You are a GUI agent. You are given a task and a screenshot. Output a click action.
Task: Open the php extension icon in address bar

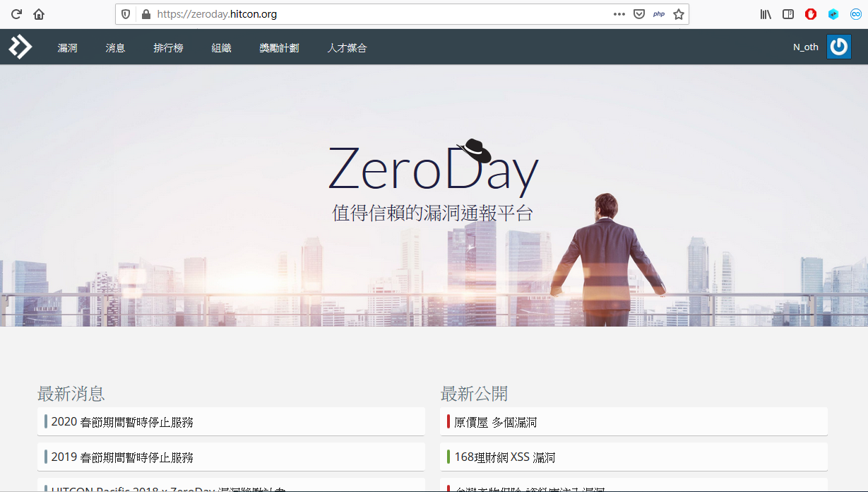tap(659, 14)
